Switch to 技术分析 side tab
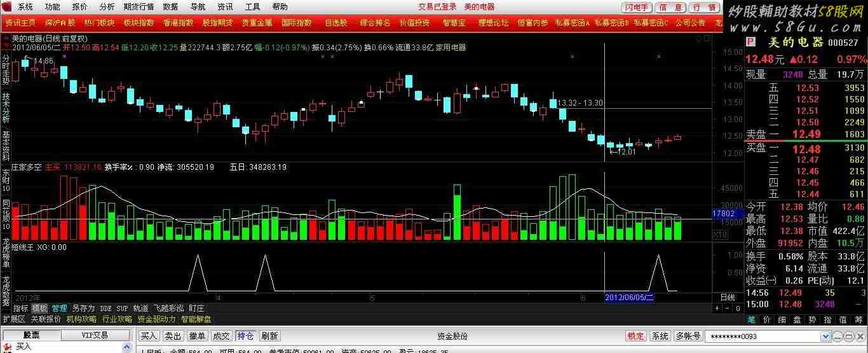Screen dimensions: 868x353 click(6, 107)
